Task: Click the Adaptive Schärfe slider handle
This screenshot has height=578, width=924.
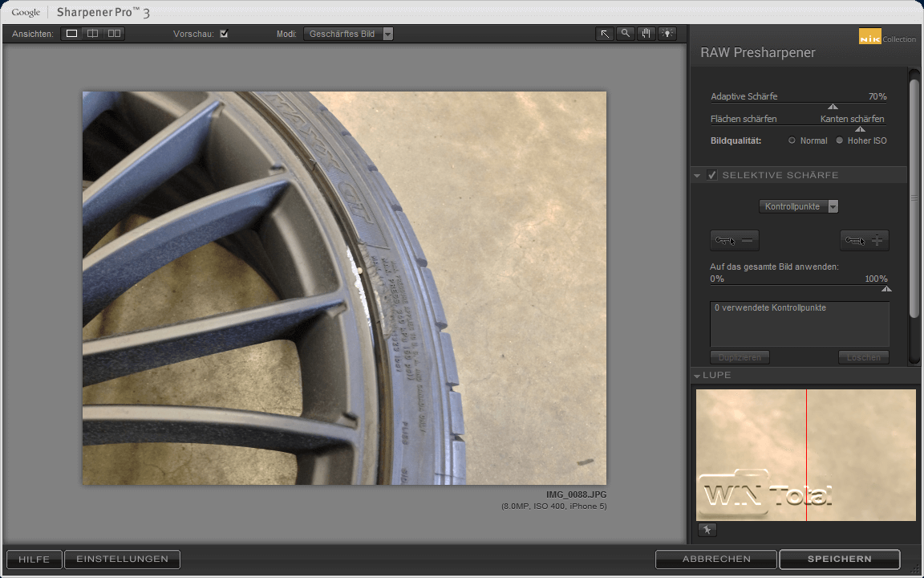Action: tap(833, 107)
